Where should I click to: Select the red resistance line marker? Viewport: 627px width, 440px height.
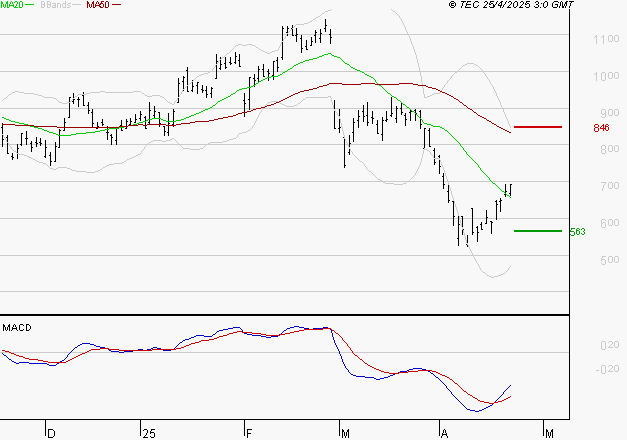tap(538, 128)
